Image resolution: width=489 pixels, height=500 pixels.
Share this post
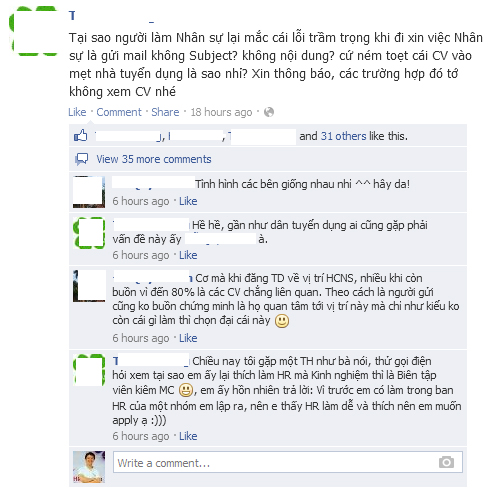click(x=165, y=112)
